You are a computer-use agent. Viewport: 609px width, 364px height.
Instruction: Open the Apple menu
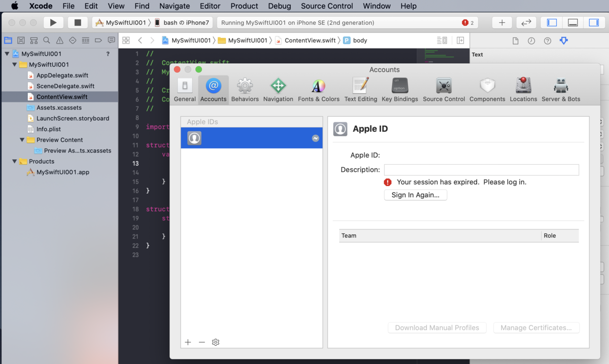coord(15,6)
